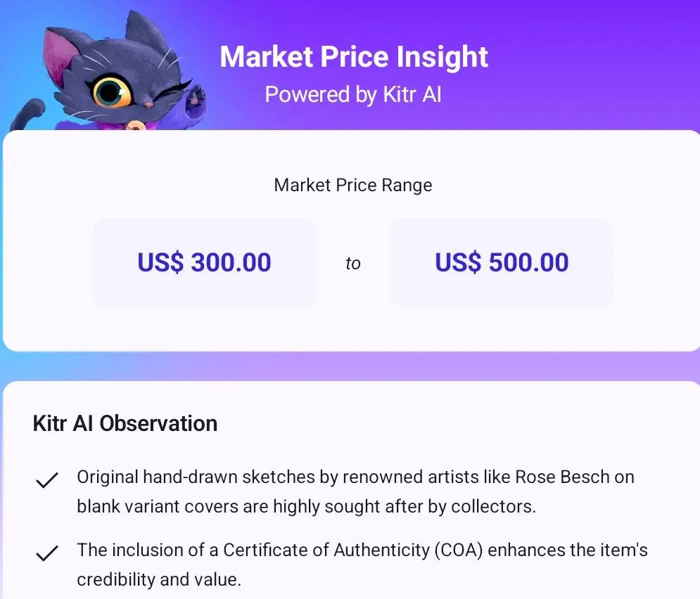Click checkmark beside Certificate of Authenticity observation
This screenshot has height=599, width=700.
(x=46, y=553)
